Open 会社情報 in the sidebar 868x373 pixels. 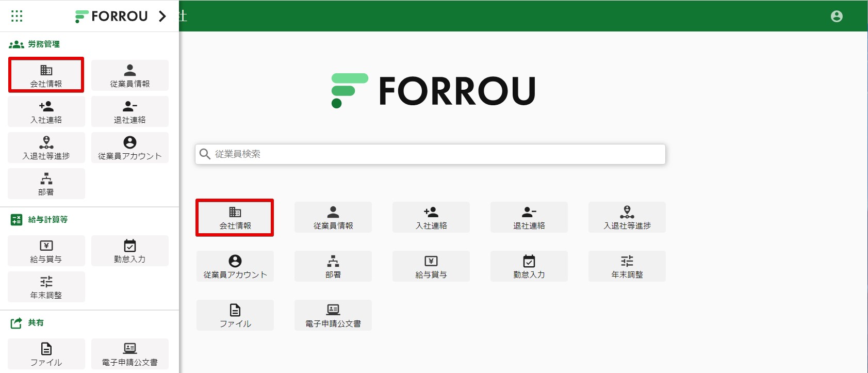click(x=46, y=75)
